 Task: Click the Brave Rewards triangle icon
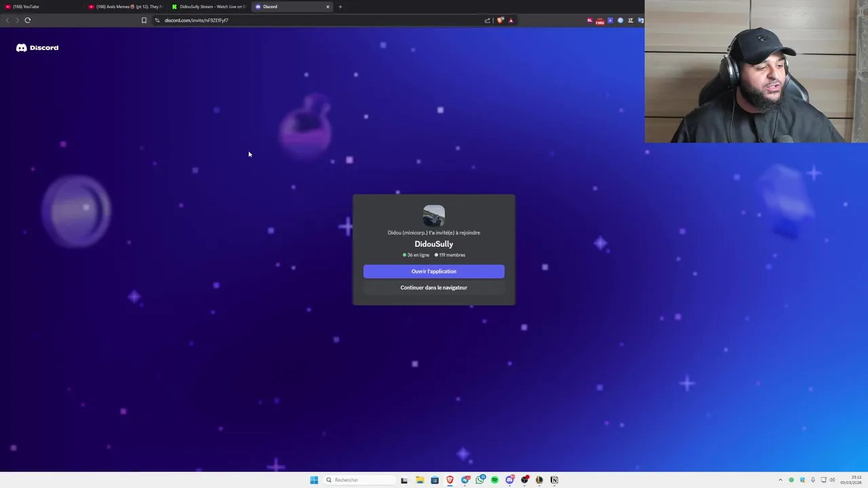(x=511, y=20)
